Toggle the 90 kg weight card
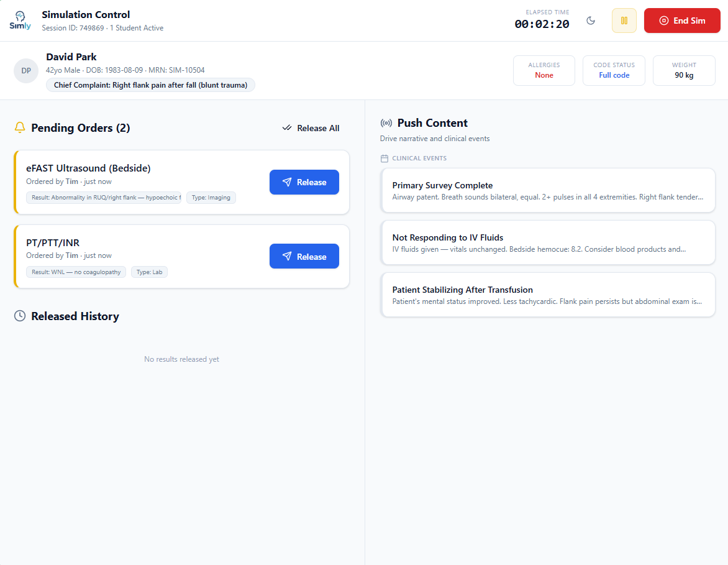This screenshot has height=565, width=728. click(x=684, y=70)
